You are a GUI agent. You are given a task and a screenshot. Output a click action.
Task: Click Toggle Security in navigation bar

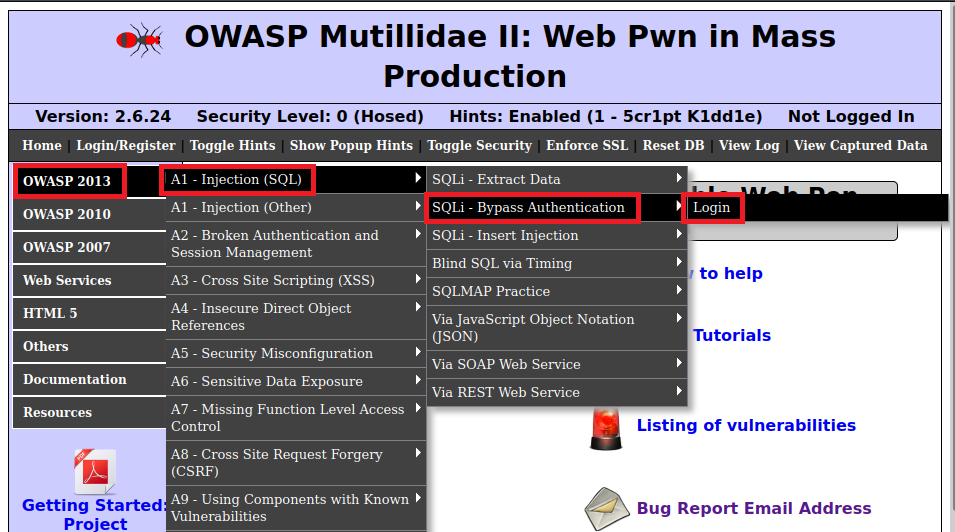click(x=479, y=146)
